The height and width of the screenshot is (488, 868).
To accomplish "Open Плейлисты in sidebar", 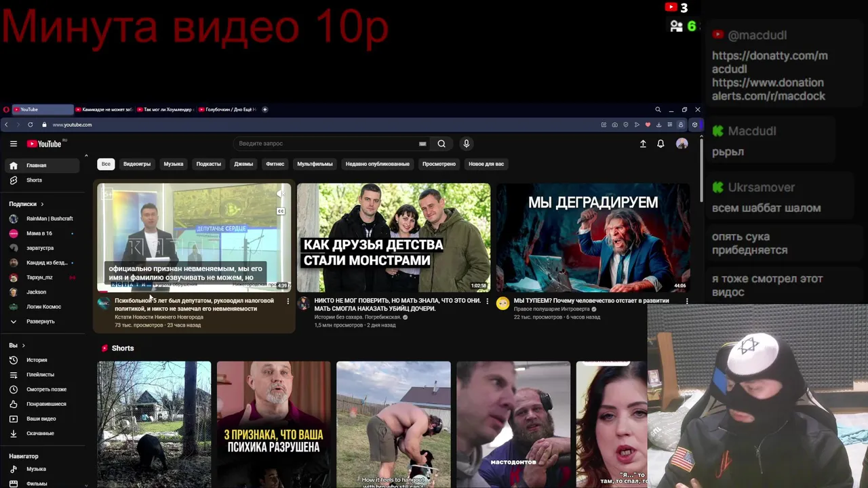I will pyautogui.click(x=42, y=375).
